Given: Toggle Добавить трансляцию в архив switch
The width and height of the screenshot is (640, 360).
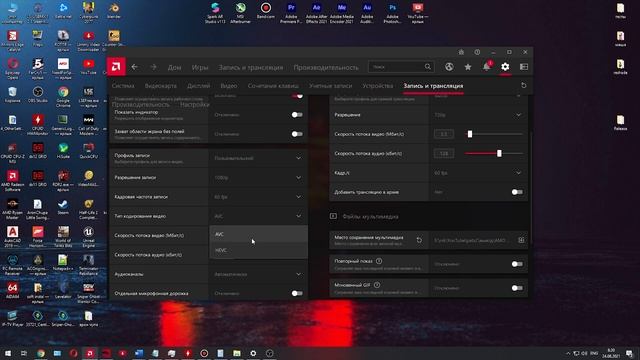Looking at the screenshot, I should 517,192.
